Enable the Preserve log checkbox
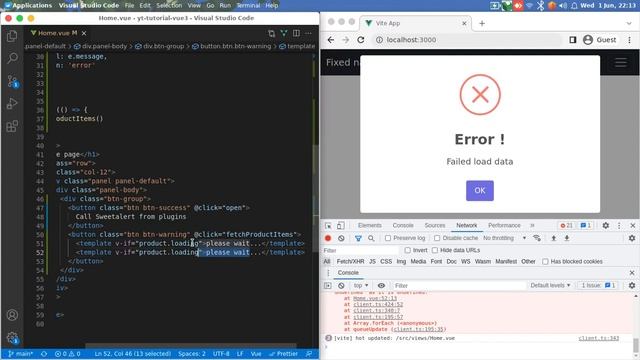 pyautogui.click(x=388, y=238)
